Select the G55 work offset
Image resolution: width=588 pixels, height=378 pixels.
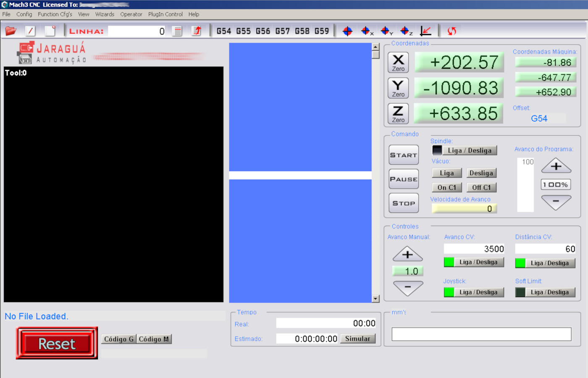coord(243,31)
